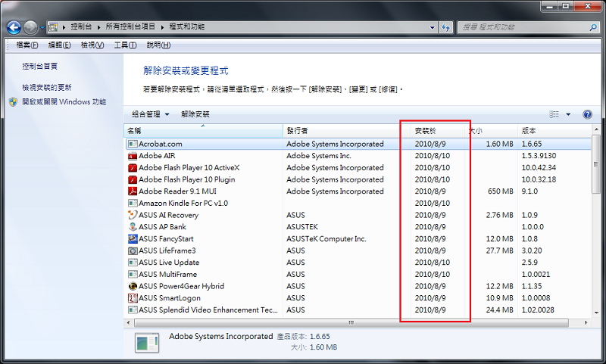The height and width of the screenshot is (364, 606).
Task: Click the 27.7 MB size cell
Action: pyautogui.click(x=500, y=251)
